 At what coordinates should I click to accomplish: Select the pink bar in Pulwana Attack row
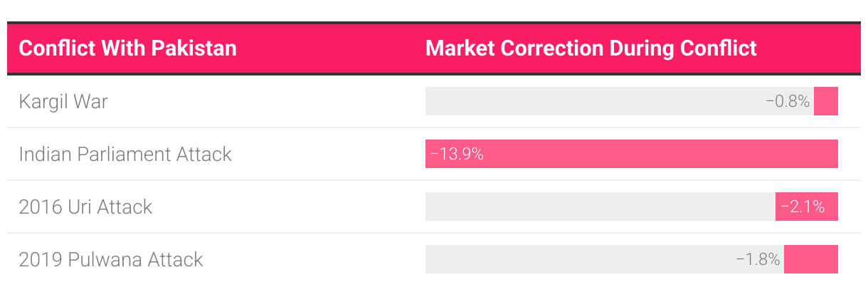click(x=811, y=259)
